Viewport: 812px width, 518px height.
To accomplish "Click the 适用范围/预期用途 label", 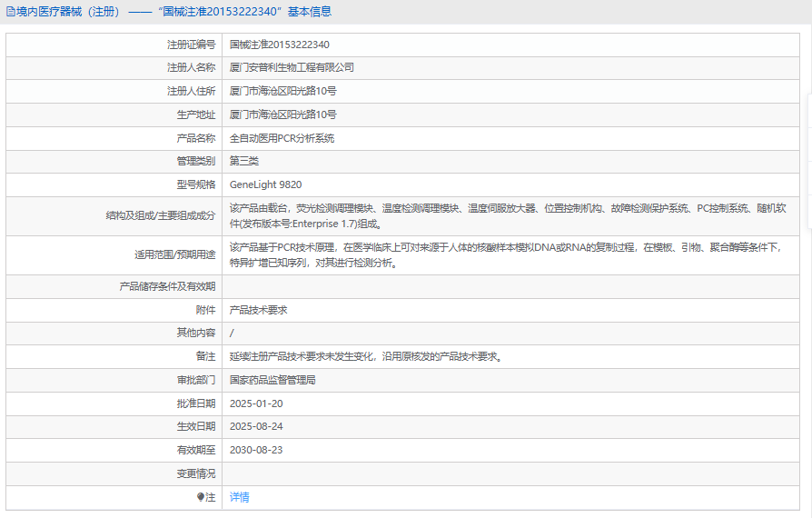I will tap(175, 254).
